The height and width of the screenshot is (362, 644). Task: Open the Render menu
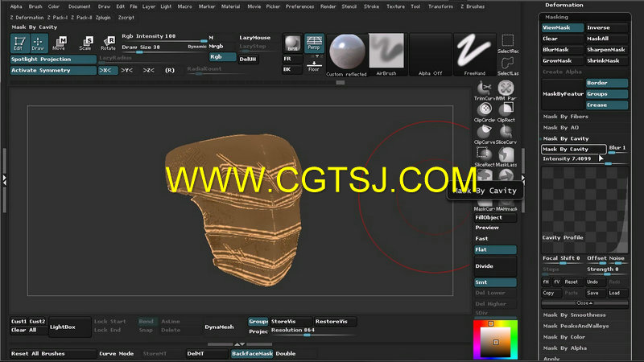328,6
